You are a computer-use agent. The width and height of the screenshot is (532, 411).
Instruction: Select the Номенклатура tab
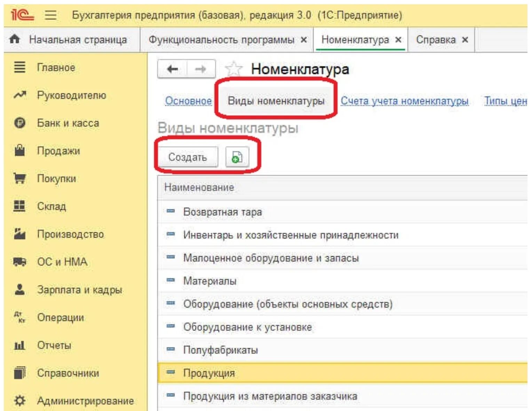[x=360, y=40]
